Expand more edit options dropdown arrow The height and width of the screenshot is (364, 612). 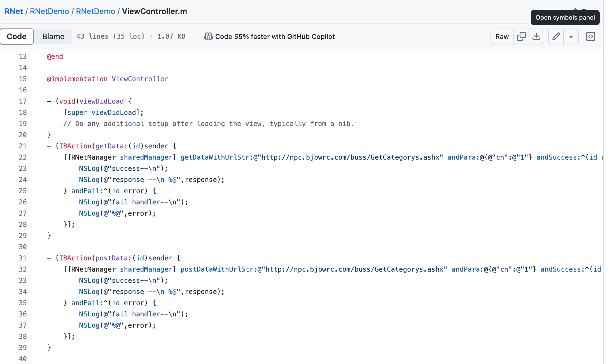571,36
